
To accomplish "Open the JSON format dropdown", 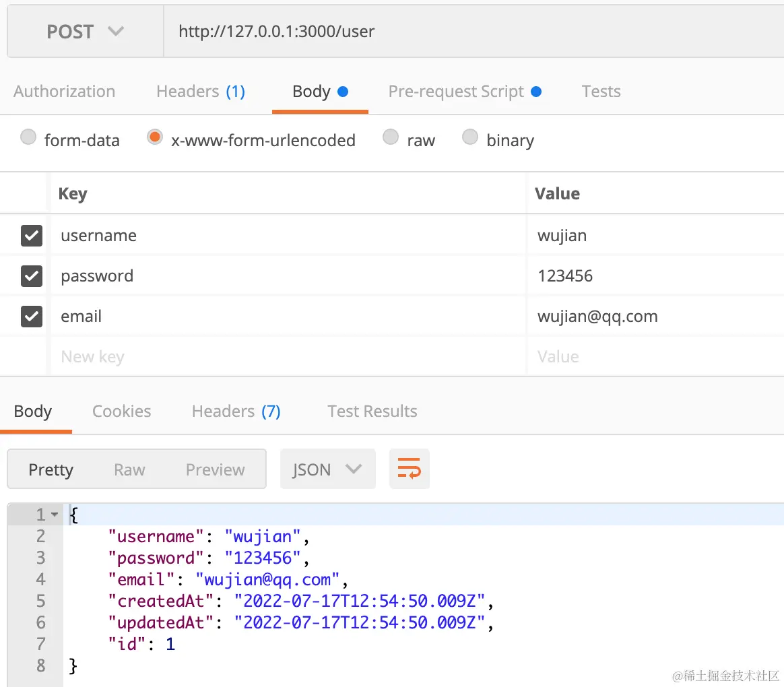I will tap(327, 469).
